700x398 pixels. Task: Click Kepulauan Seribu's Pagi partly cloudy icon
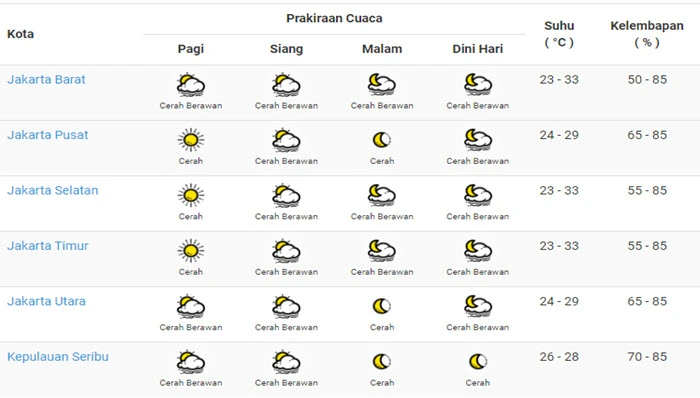tap(191, 361)
